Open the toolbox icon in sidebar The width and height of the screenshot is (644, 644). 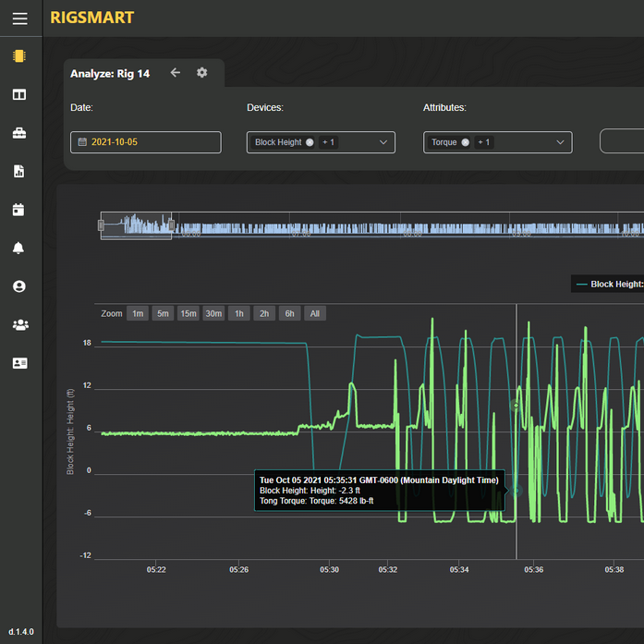tap(18, 133)
